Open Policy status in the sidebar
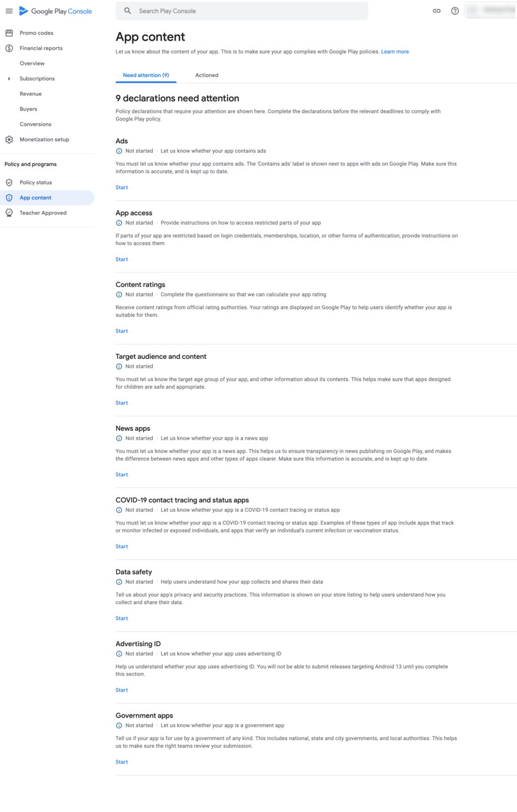This screenshot has width=517, height=812. [x=36, y=182]
